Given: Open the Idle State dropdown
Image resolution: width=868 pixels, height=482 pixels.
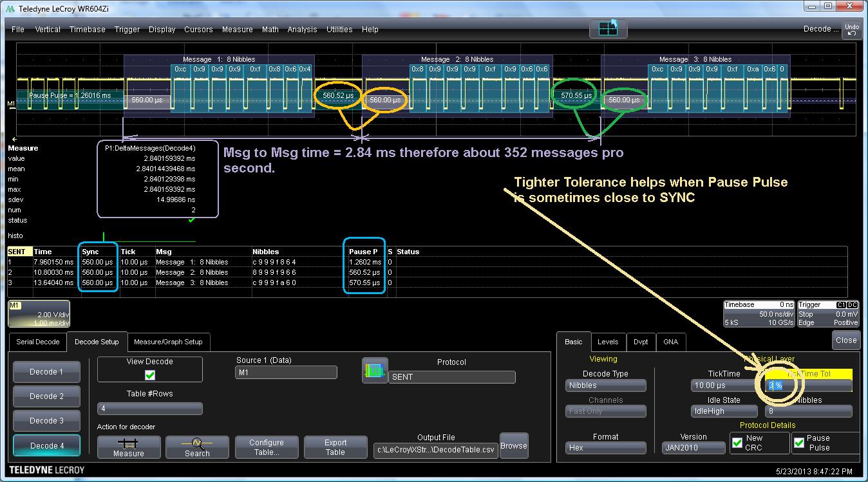Looking at the screenshot, I should point(723,411).
